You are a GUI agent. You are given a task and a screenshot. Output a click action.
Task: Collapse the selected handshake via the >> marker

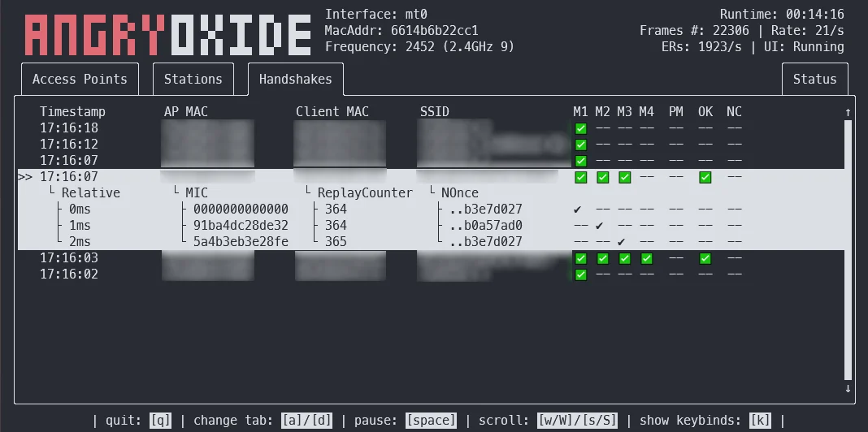25,177
